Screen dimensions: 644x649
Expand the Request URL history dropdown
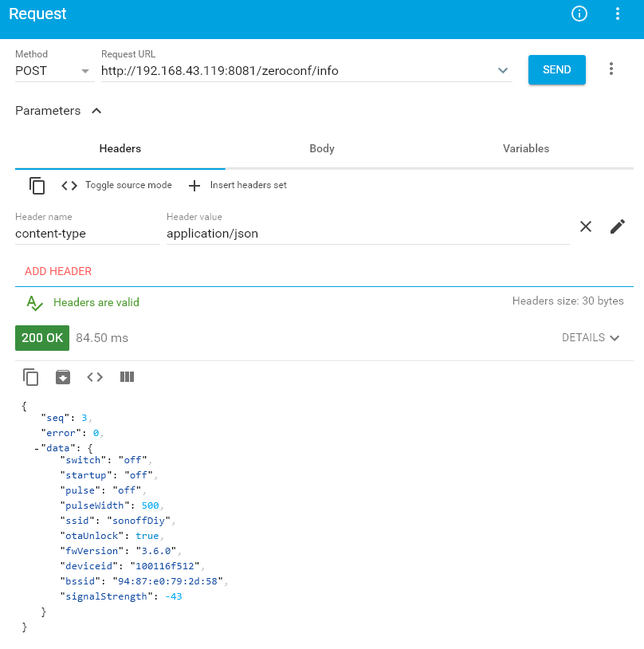(x=503, y=71)
